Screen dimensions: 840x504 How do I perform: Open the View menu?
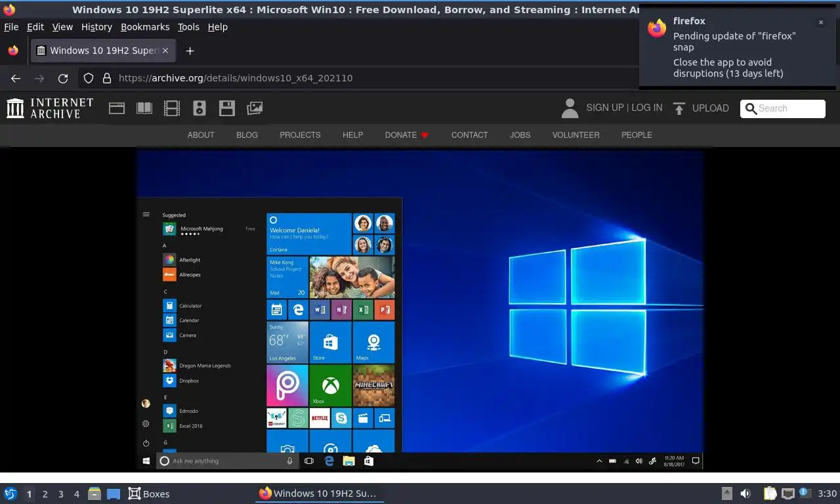pos(62,27)
